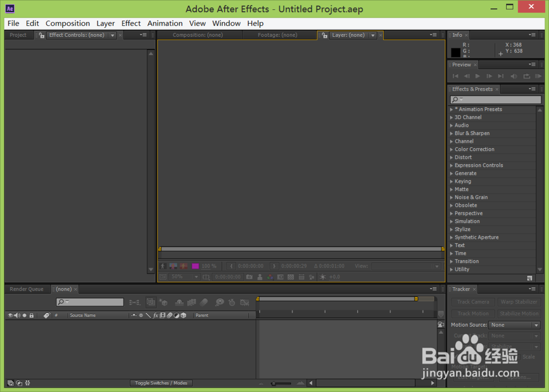The width and height of the screenshot is (549, 392).
Task: Click the Set Out point brace button
Action: tap(274, 266)
